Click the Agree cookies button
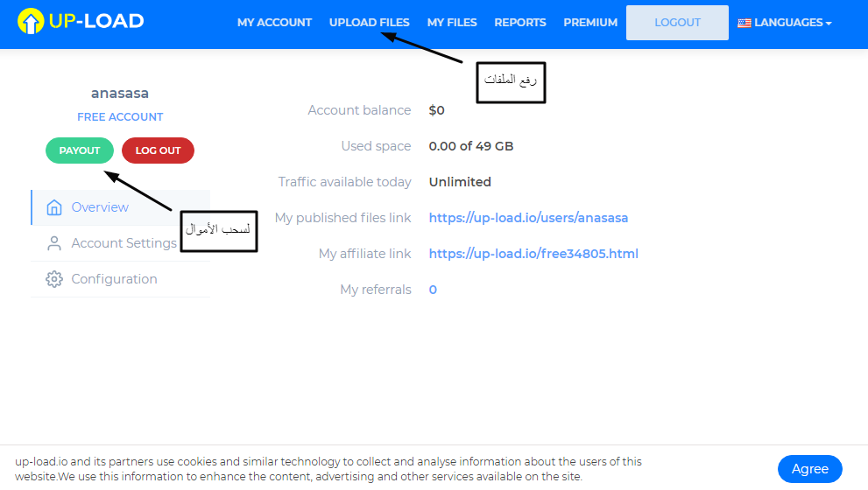Viewport: 868px width, 490px height. point(810,469)
